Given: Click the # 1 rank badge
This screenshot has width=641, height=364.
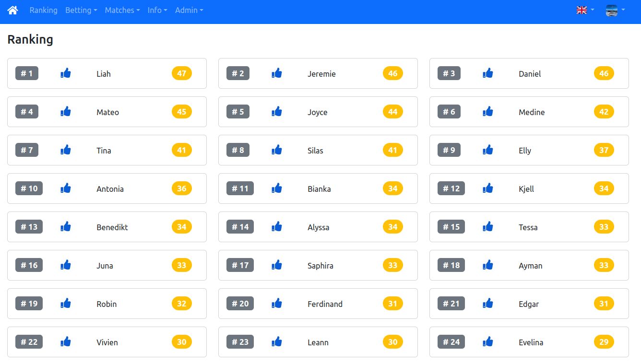Looking at the screenshot, I should 27,73.
